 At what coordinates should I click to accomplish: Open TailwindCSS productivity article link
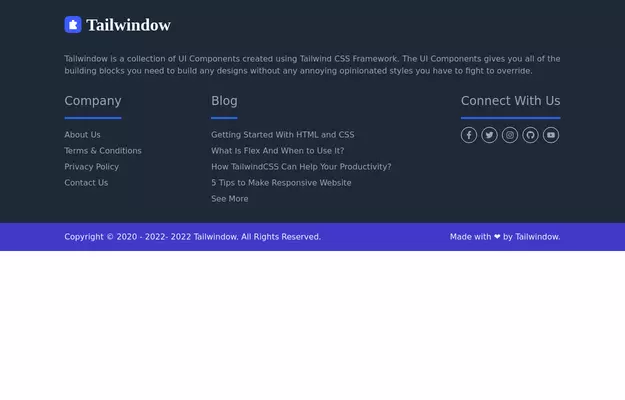[301, 167]
